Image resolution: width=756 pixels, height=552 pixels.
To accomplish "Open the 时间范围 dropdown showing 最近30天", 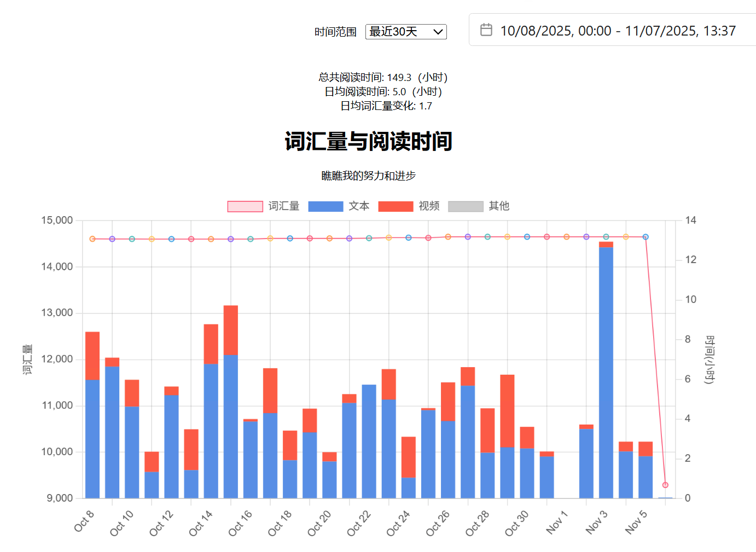I will tap(405, 32).
